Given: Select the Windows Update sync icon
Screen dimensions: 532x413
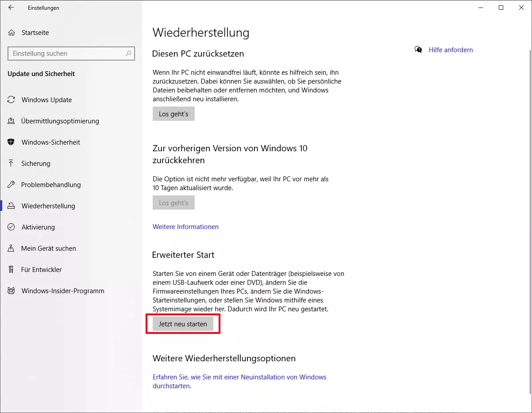Looking at the screenshot, I should click(12, 100).
